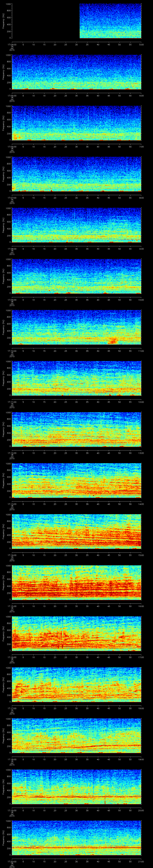Click the 11:00 end-time axis label
Image resolution: width=153 pixels, height=868 pixels.
(141, 351)
